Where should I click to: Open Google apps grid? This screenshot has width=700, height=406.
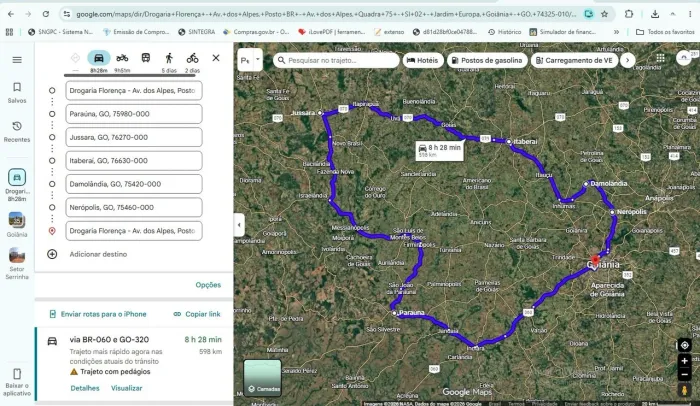point(660,58)
